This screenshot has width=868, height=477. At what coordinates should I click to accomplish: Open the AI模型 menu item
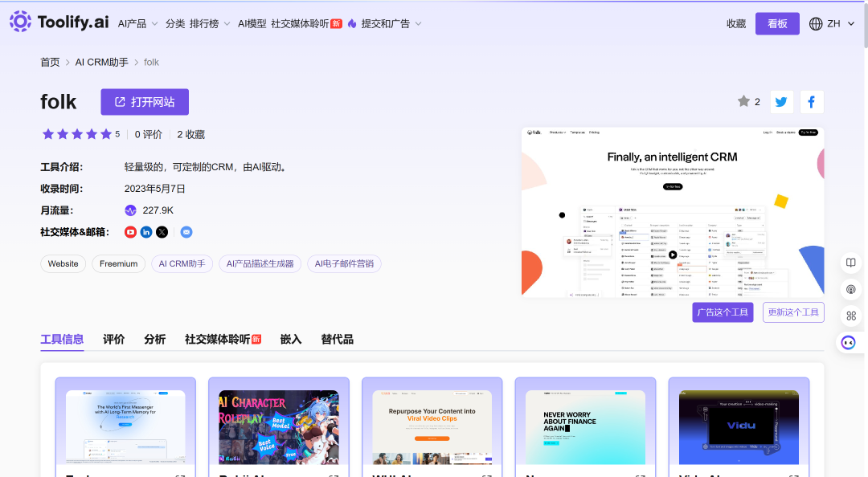point(252,24)
